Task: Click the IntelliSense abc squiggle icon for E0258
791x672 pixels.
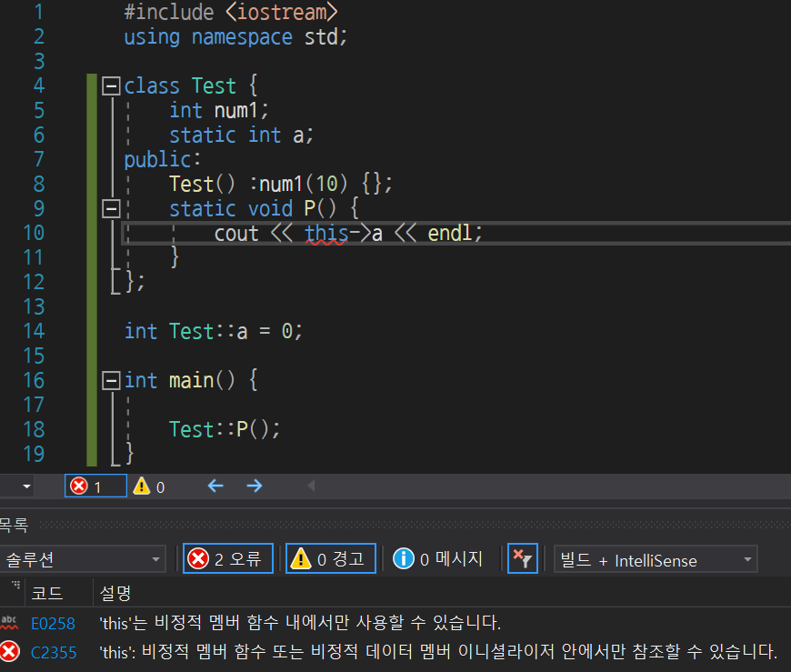Action: 10,623
